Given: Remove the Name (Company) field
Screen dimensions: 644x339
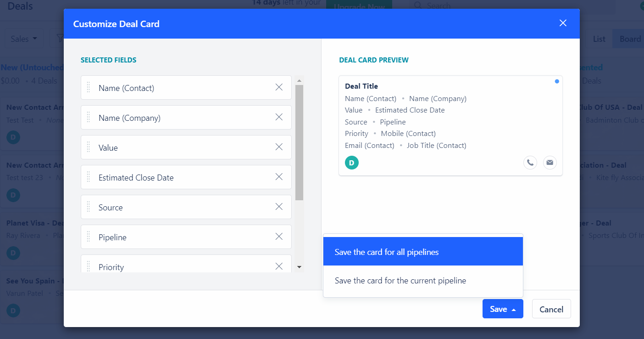Looking at the screenshot, I should [279, 117].
